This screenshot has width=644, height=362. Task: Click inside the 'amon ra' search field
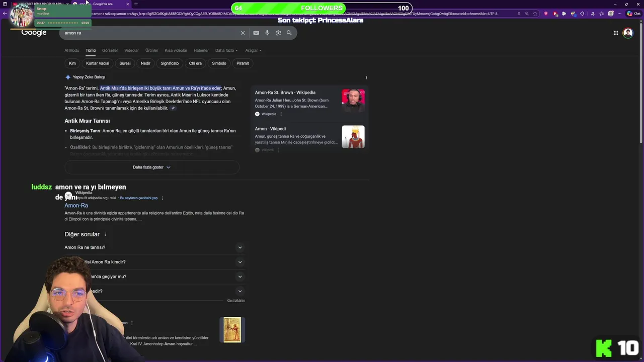(151, 33)
